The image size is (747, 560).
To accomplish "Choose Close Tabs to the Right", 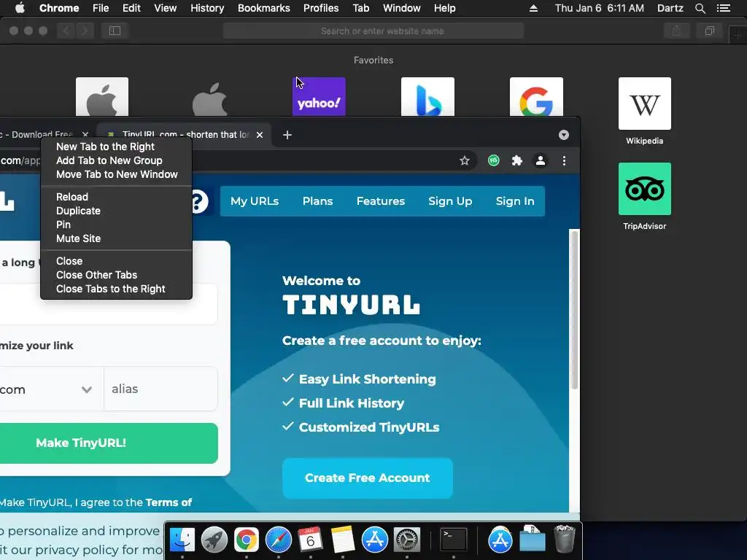I will click(x=116, y=289).
